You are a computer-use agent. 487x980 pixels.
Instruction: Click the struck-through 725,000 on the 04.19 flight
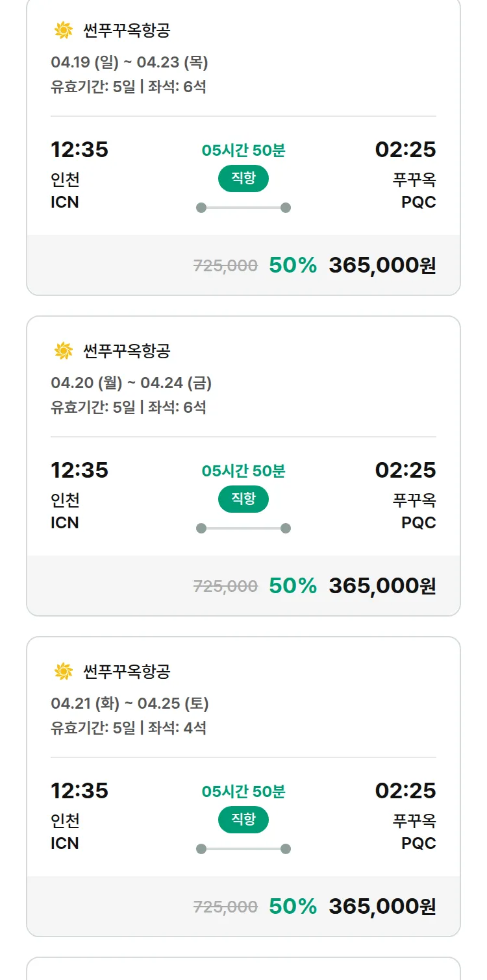coord(225,265)
